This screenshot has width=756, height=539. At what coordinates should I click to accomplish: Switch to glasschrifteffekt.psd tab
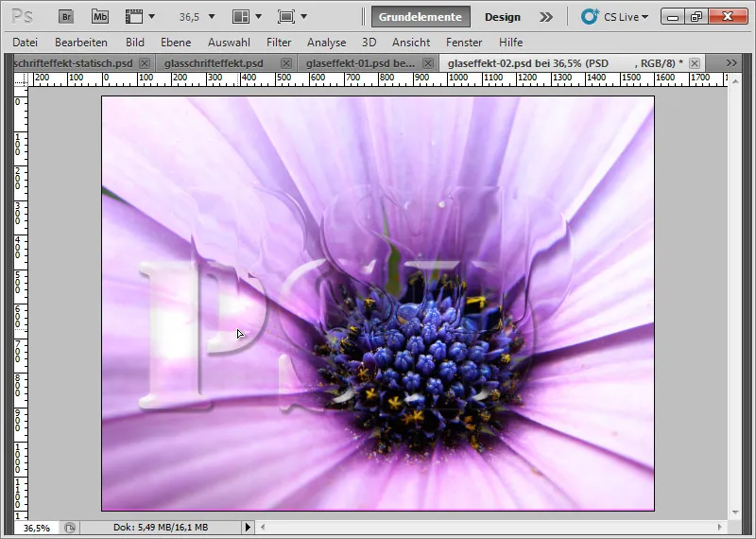point(214,63)
